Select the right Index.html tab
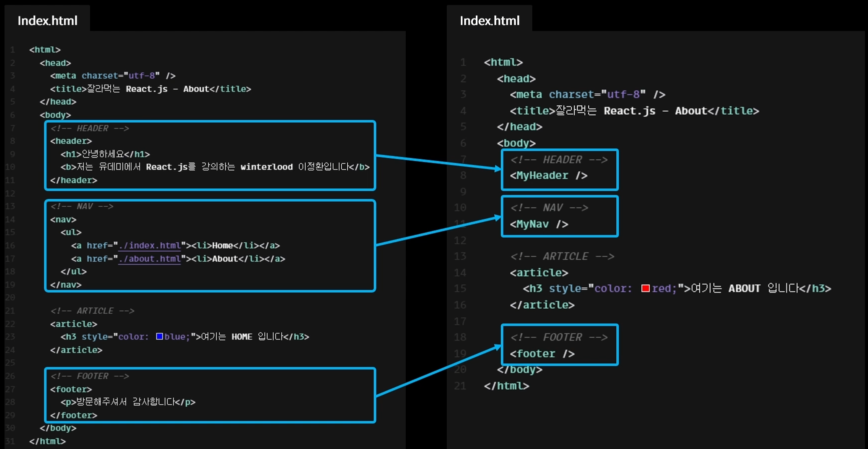 [x=489, y=20]
